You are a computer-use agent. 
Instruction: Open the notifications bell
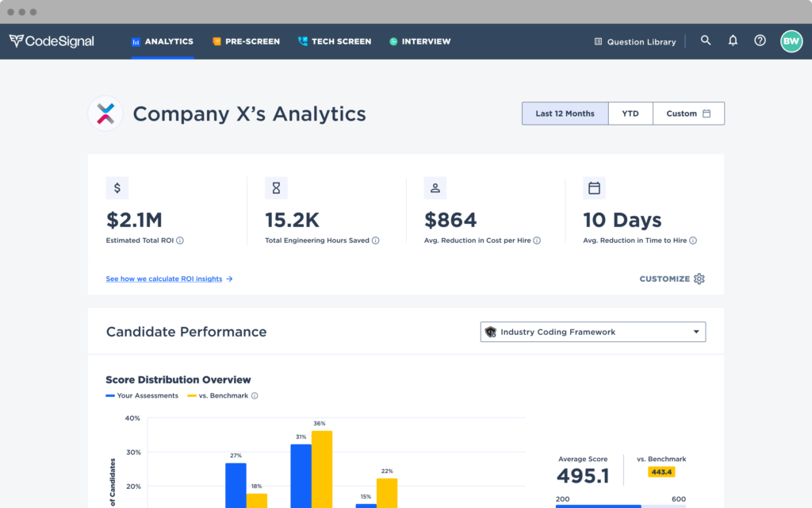[733, 40]
